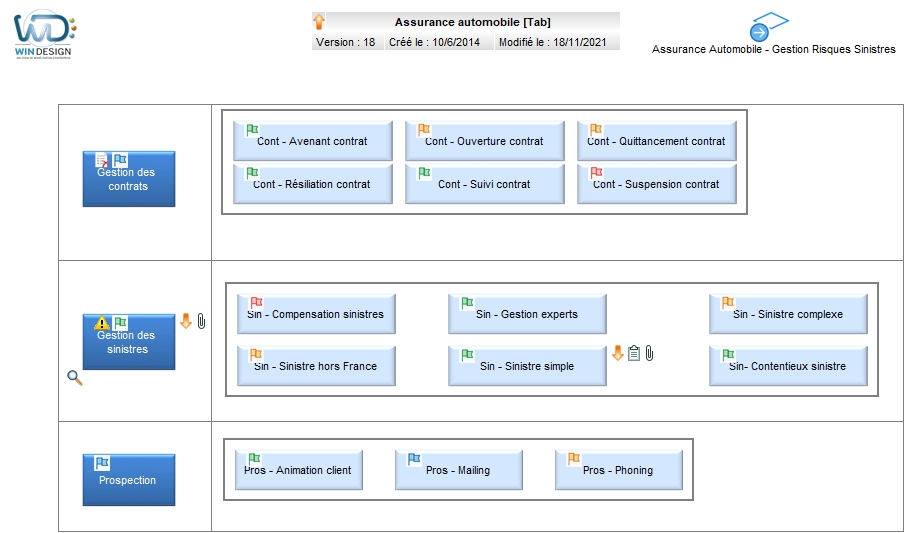The height and width of the screenshot is (533, 907).
Task: Click the WinDesign logo
Action: point(45,34)
